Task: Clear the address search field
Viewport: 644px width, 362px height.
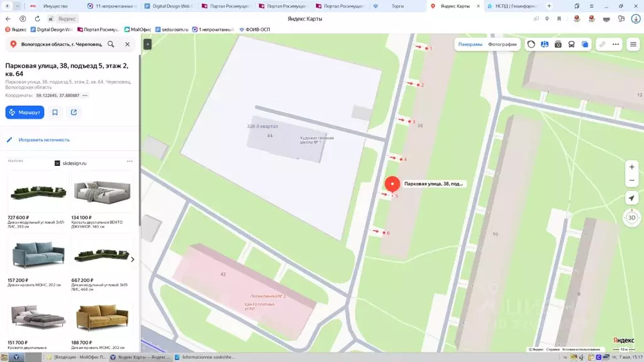Action: (127, 44)
